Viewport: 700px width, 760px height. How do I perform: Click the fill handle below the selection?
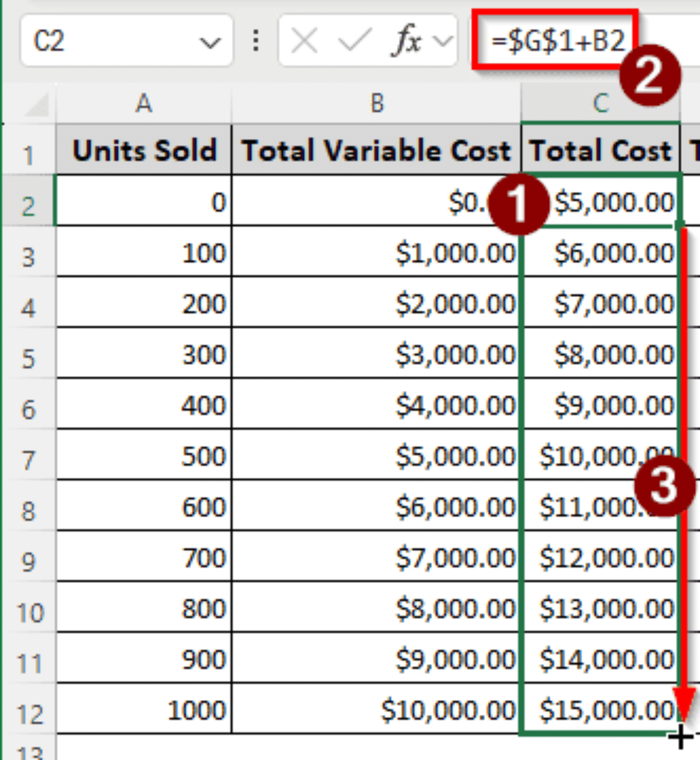pyautogui.click(x=680, y=736)
